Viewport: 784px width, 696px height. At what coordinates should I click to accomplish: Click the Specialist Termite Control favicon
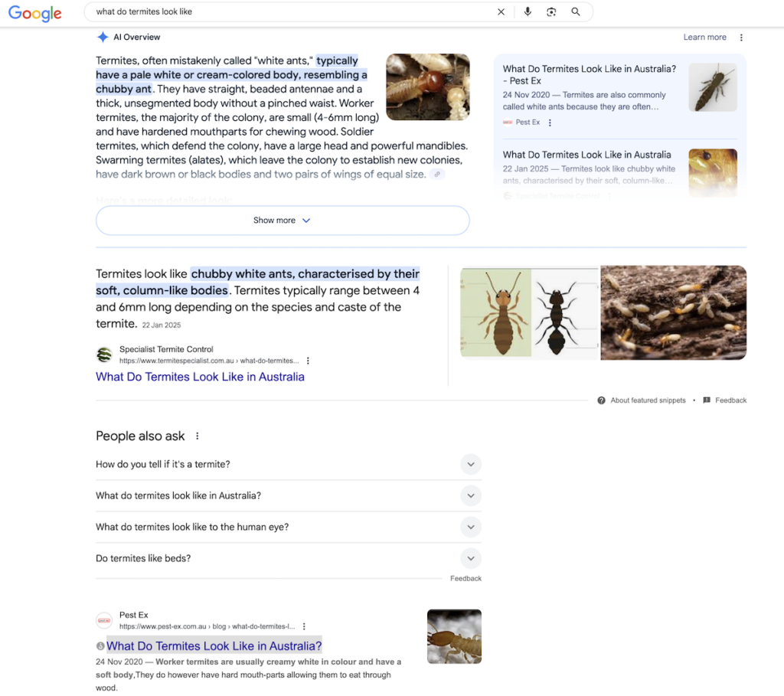click(x=104, y=355)
